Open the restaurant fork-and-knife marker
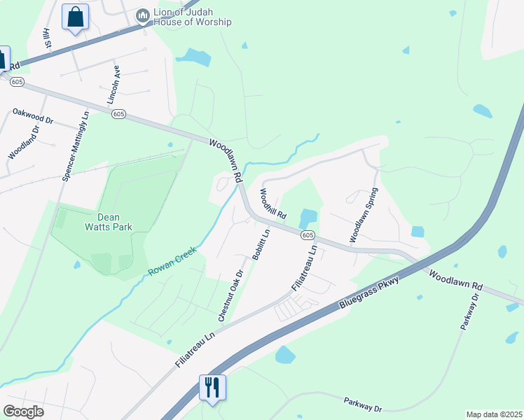 click(x=212, y=388)
